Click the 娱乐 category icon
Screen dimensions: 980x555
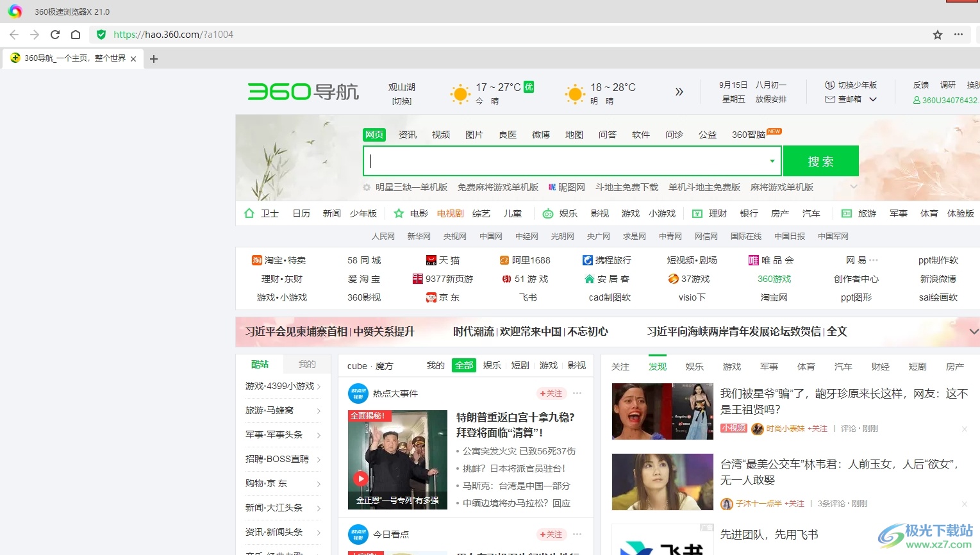coord(548,213)
